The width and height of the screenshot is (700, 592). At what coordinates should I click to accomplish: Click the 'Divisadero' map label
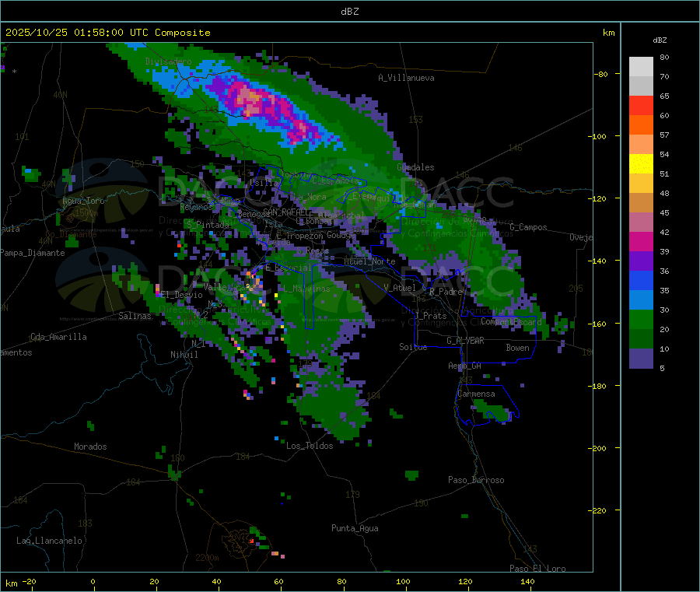click(168, 61)
